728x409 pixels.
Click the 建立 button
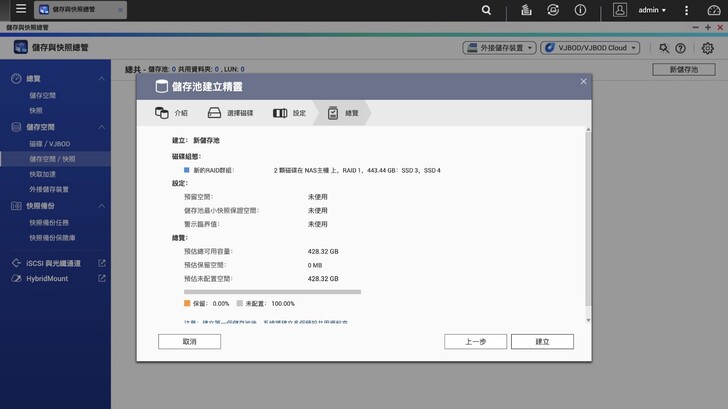542,341
